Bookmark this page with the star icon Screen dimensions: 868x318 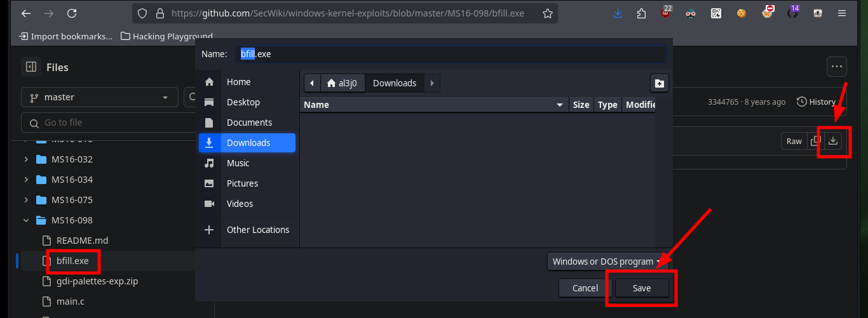tap(547, 13)
